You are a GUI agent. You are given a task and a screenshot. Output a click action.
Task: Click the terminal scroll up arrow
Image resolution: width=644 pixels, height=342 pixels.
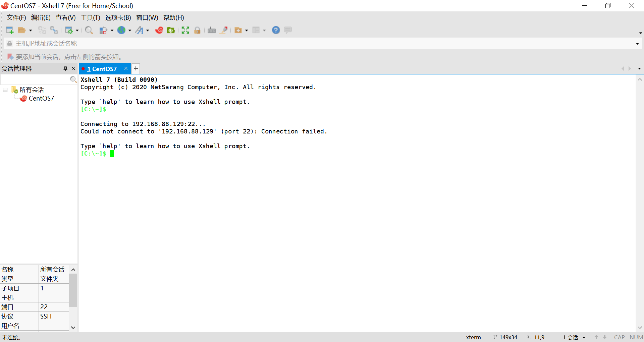(x=640, y=79)
